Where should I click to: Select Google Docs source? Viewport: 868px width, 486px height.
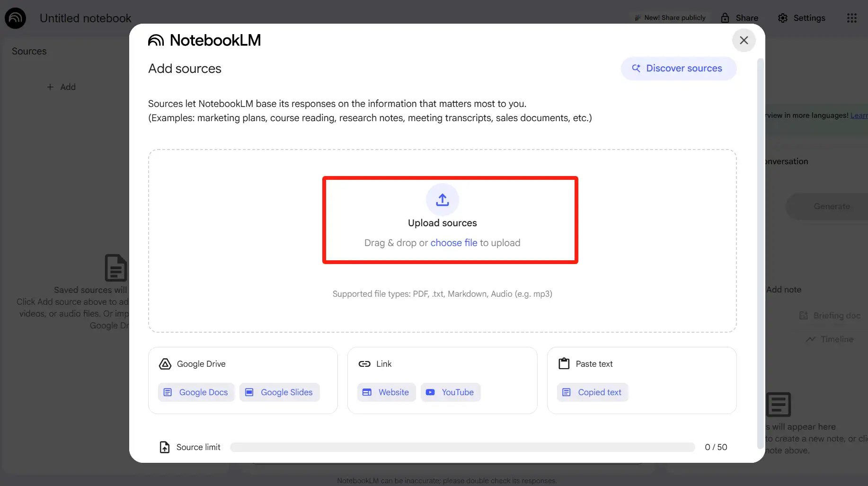pos(196,392)
